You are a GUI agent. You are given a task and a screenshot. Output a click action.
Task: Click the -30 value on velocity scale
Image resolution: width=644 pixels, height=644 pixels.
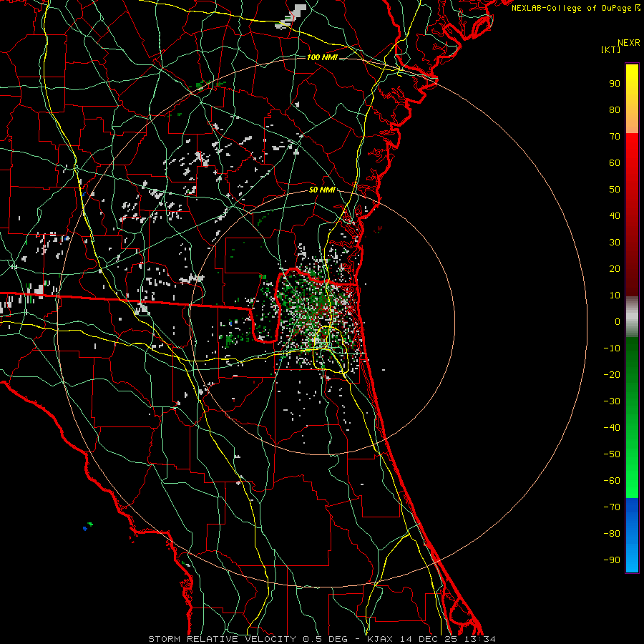[612, 401]
